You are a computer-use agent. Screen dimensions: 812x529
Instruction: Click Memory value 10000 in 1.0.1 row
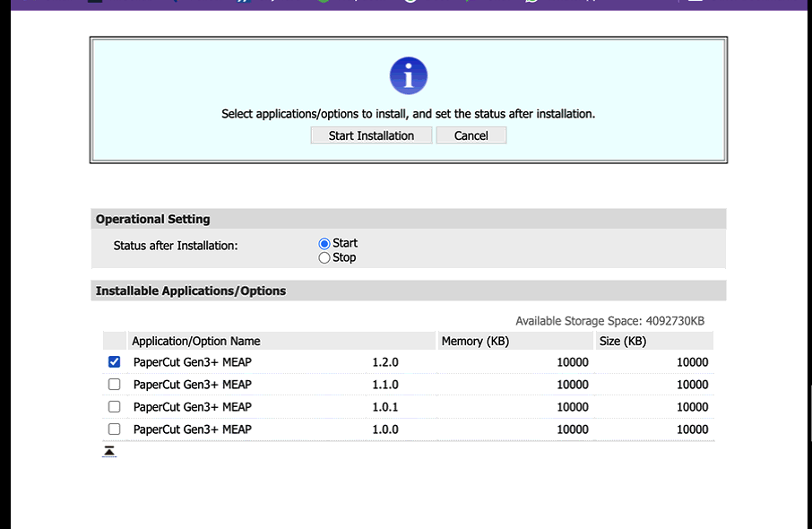pyautogui.click(x=572, y=407)
